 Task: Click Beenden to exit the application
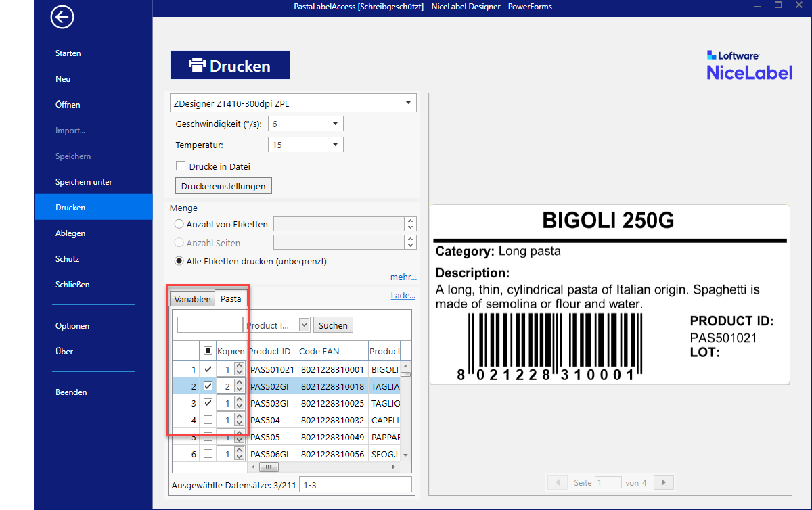point(93,392)
